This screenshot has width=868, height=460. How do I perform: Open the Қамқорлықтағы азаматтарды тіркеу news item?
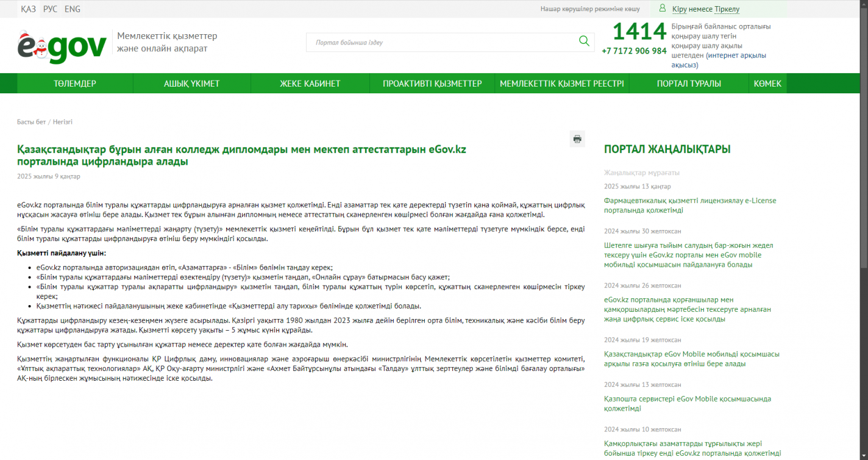(x=692, y=448)
